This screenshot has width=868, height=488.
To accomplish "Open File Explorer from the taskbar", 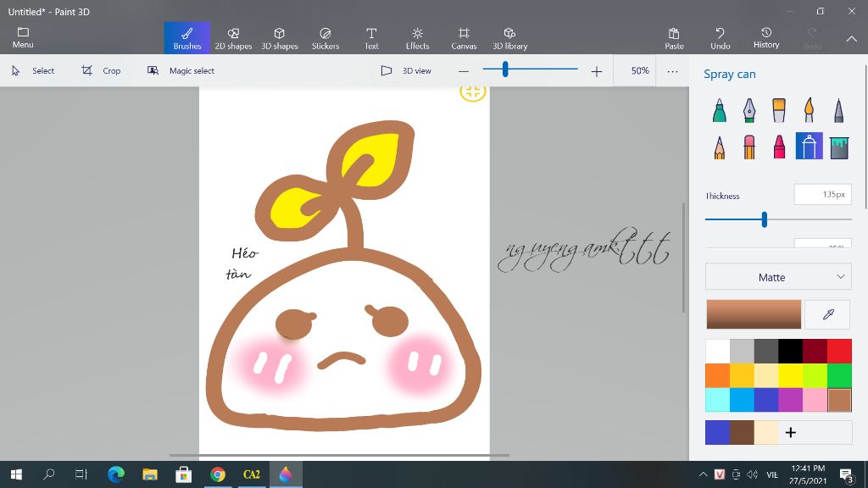I will pos(149,474).
